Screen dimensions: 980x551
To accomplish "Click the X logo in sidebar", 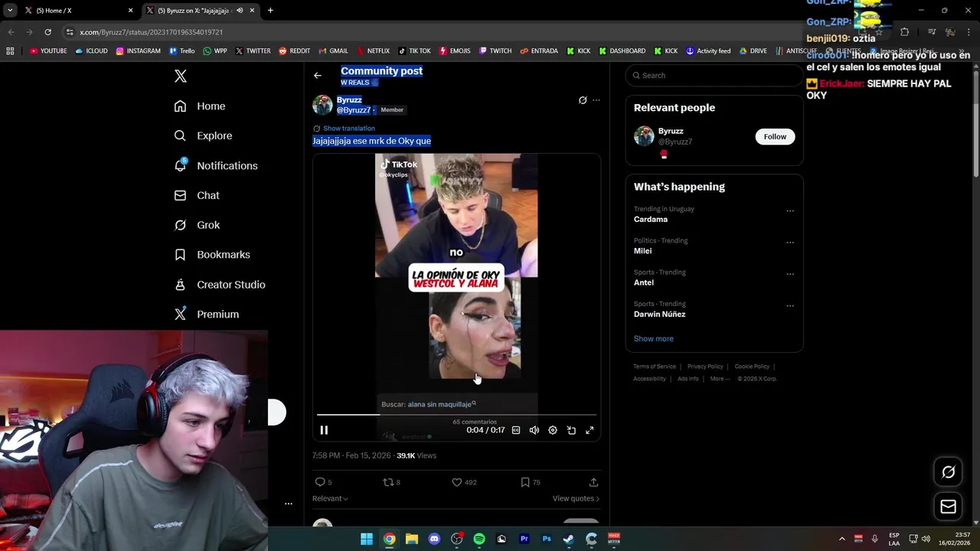I will (181, 76).
